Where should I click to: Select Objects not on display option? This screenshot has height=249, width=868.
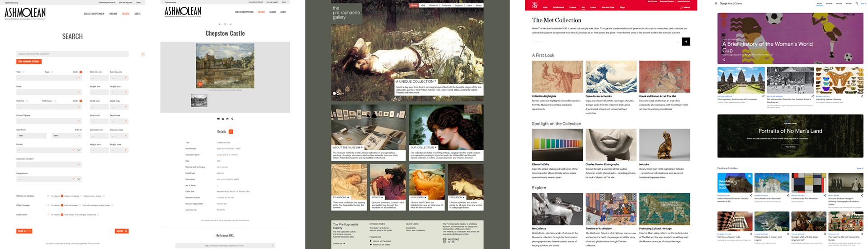click(x=104, y=196)
